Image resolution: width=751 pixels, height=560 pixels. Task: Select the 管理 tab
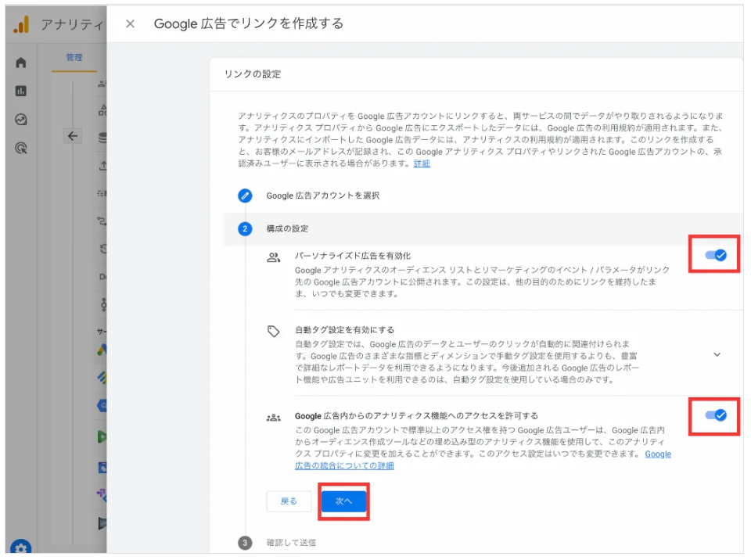[x=74, y=58]
